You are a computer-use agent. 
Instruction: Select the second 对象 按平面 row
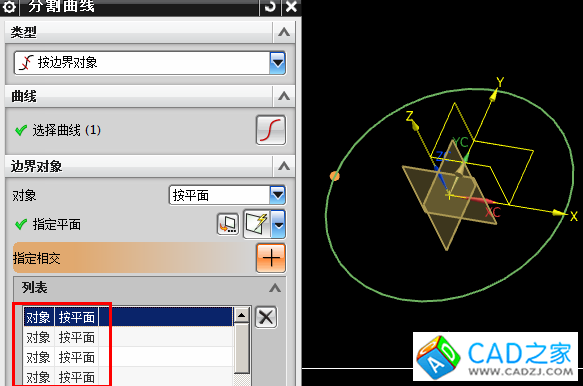[128, 337]
